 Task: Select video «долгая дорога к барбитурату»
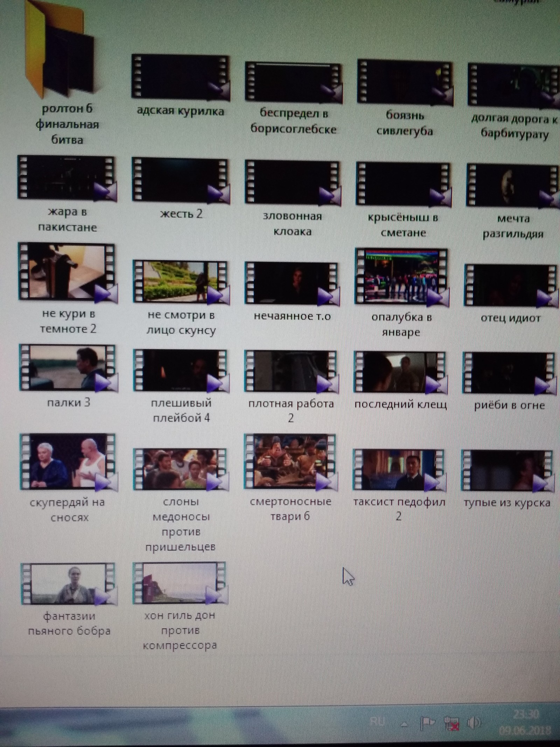point(513,85)
